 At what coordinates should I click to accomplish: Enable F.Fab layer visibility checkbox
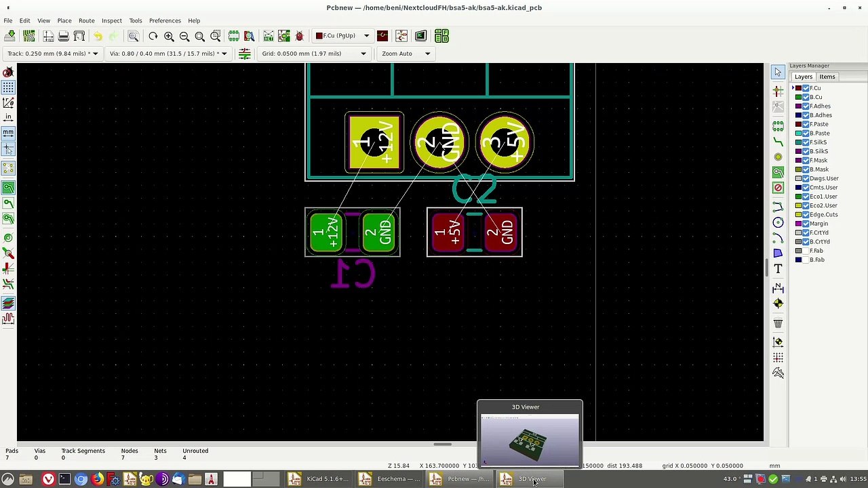coord(806,251)
